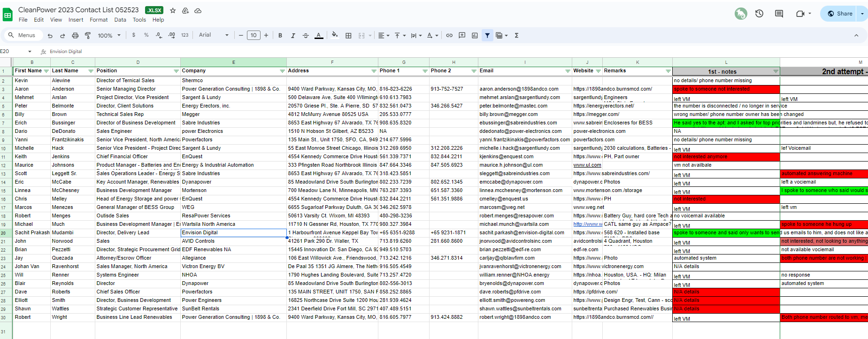Rename the CleanPower 2023 Contact List title
This screenshot has height=339, width=868.
click(x=78, y=10)
